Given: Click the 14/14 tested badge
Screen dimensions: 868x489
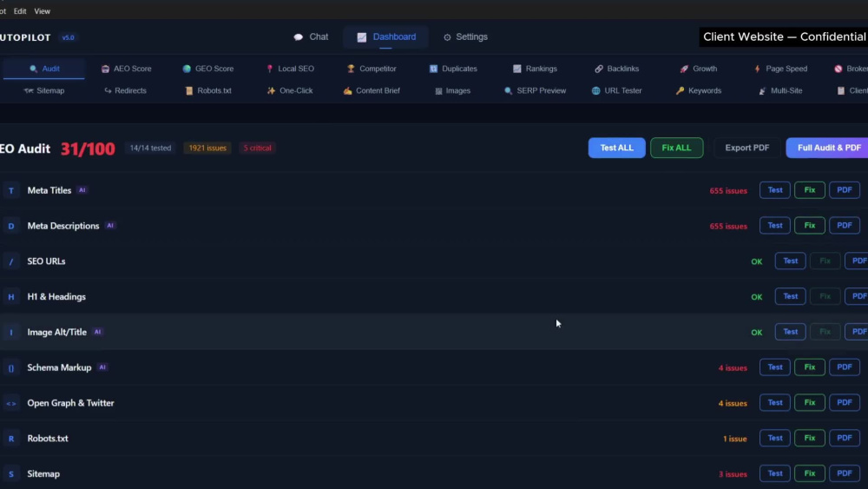Looking at the screenshot, I should point(150,148).
